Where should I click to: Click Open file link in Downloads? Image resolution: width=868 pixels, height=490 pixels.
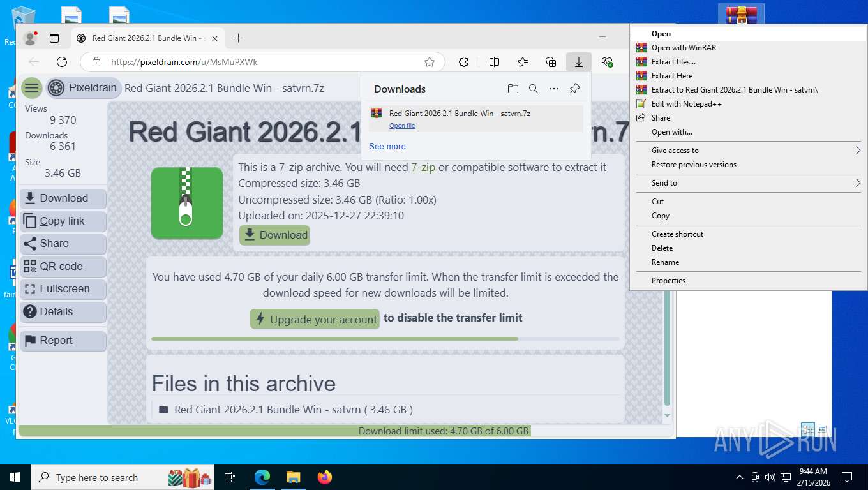(402, 126)
